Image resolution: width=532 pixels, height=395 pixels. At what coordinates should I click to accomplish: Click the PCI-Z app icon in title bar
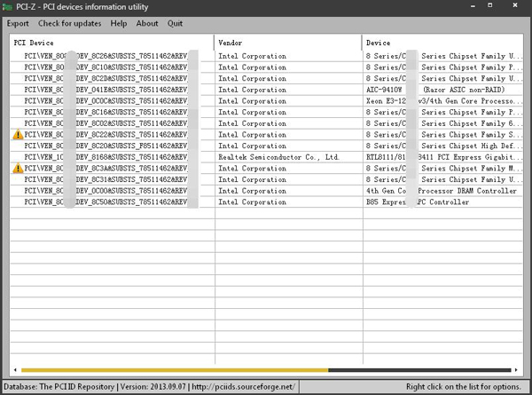[7, 7]
